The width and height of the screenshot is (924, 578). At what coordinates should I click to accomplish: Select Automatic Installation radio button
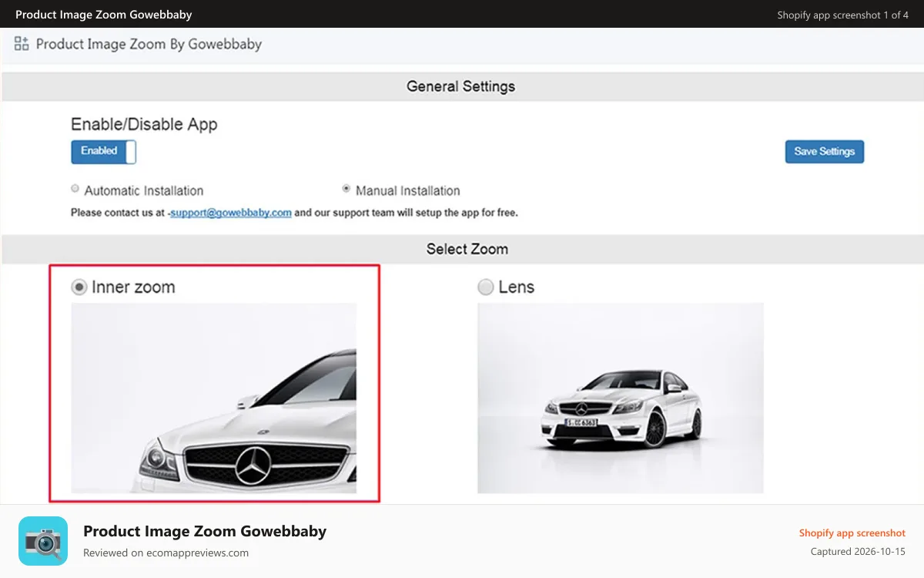(75, 189)
